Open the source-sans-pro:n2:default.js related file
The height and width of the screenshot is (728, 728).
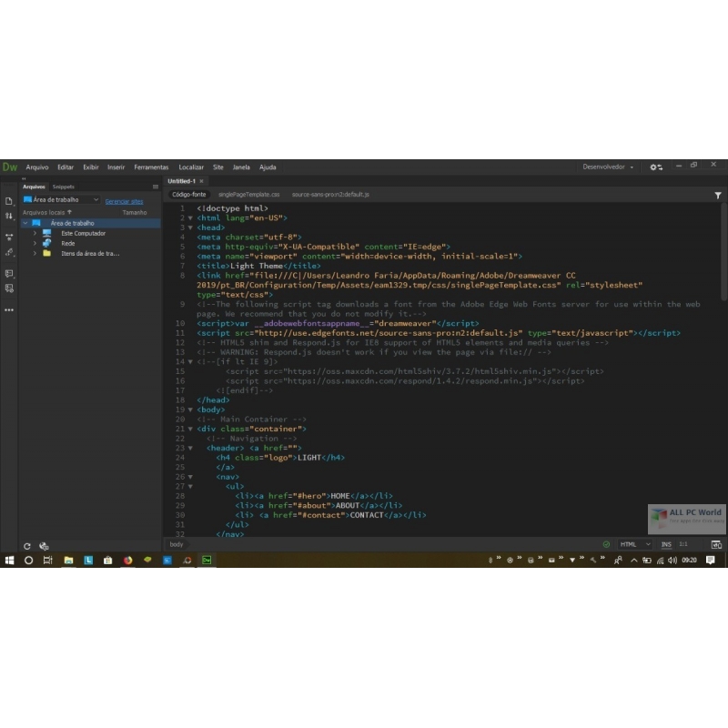(x=330, y=195)
